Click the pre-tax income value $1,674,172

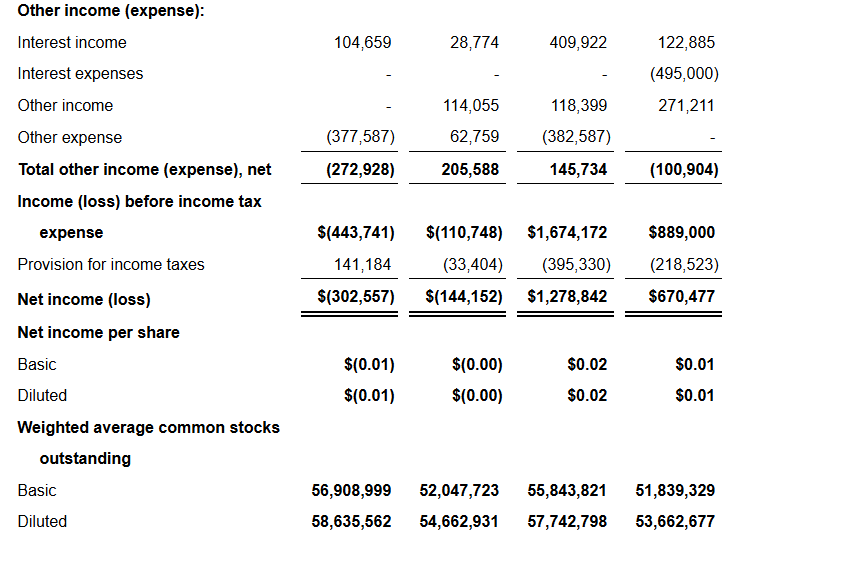coord(567,233)
